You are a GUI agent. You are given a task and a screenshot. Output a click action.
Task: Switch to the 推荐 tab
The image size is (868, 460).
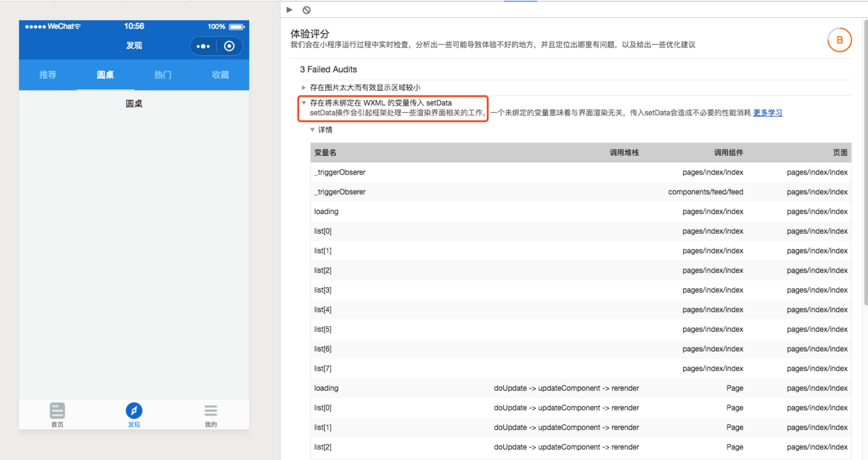click(48, 75)
